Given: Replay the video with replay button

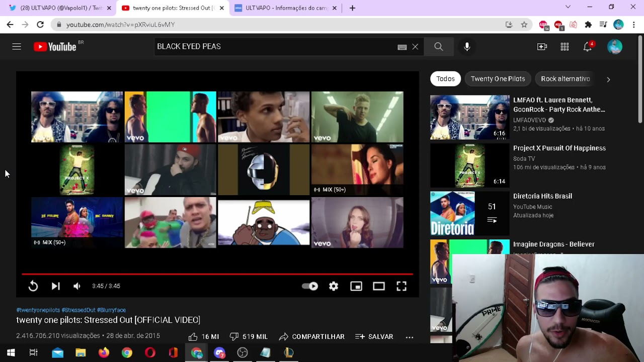Looking at the screenshot, I should (33, 286).
